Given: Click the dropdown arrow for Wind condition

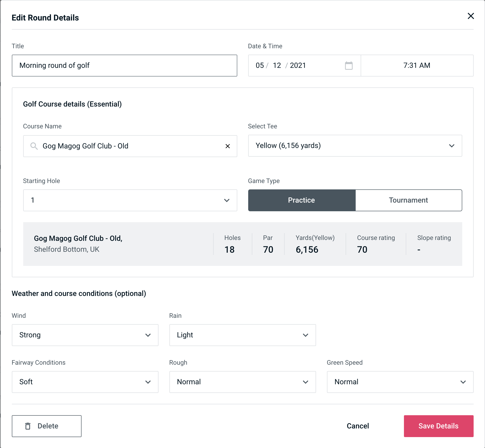Looking at the screenshot, I should click(149, 335).
